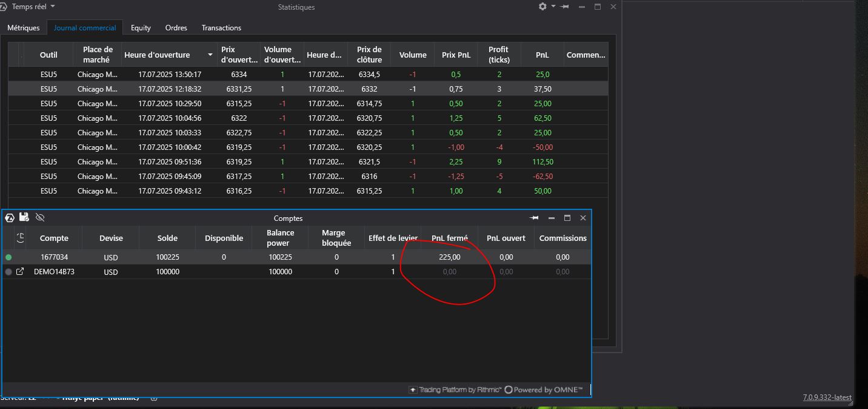Pin the Statistiques window
This screenshot has height=409, width=868.
click(565, 7)
